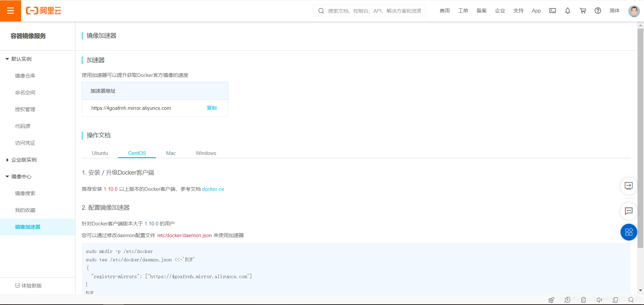Click the heading 1. 安装／升级Docker客户端
Viewport: 644px width, 305px height.
[x=118, y=173]
